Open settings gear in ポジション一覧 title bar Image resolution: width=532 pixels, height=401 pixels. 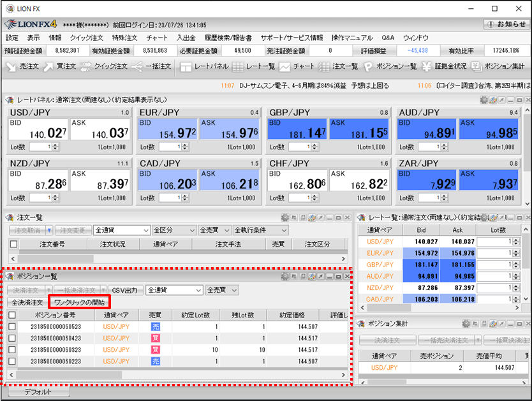[285, 276]
